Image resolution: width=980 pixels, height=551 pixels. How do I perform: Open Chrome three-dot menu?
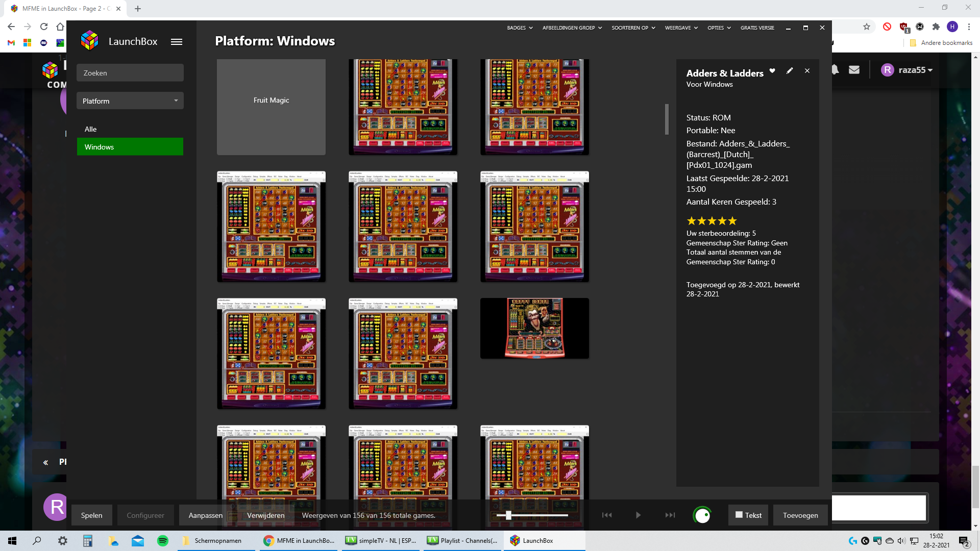(969, 27)
